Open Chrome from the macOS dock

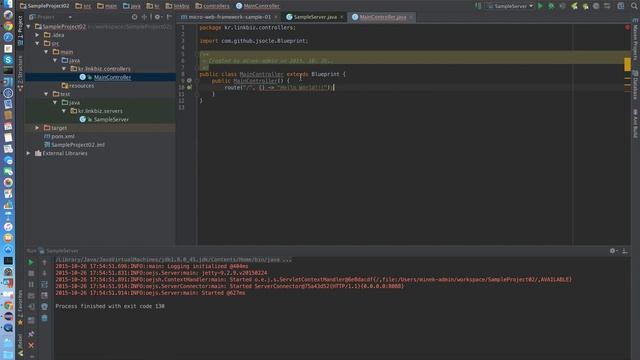(x=8, y=26)
